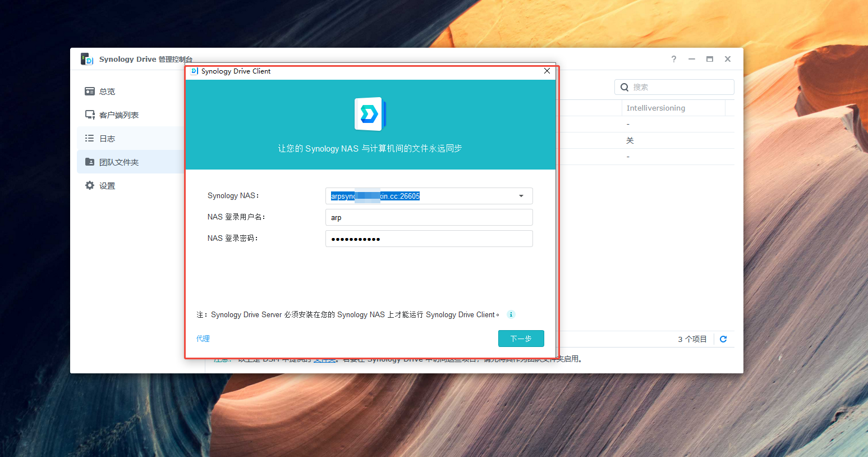
Task: Click the search (搜索) input box
Action: click(681, 87)
